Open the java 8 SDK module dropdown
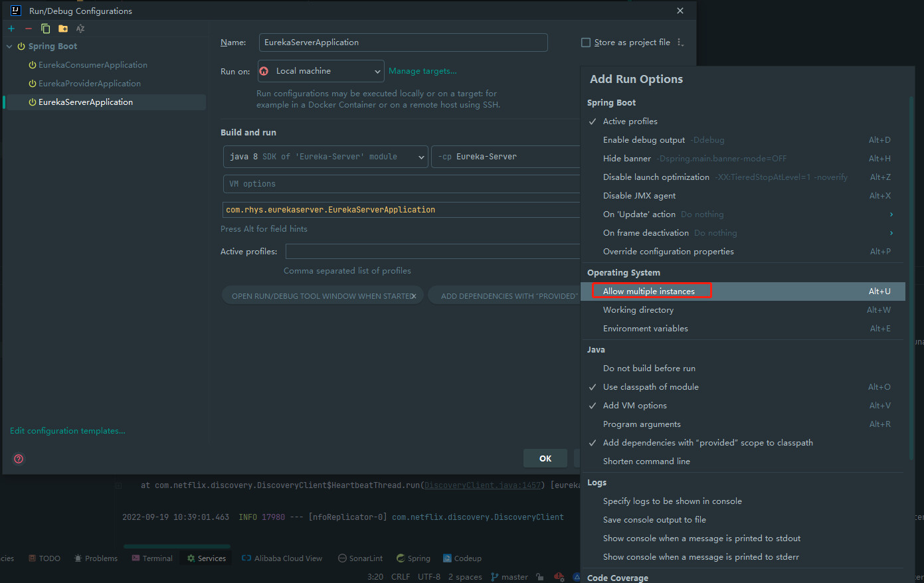 (325, 157)
